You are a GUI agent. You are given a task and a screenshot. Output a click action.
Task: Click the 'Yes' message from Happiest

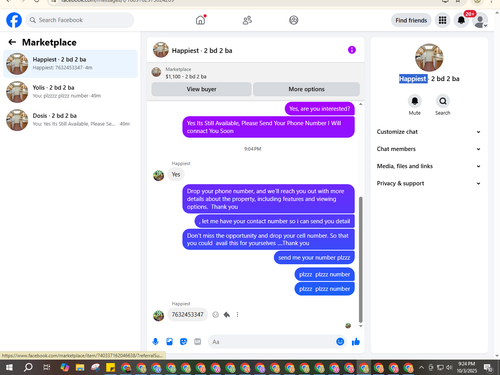(176, 174)
